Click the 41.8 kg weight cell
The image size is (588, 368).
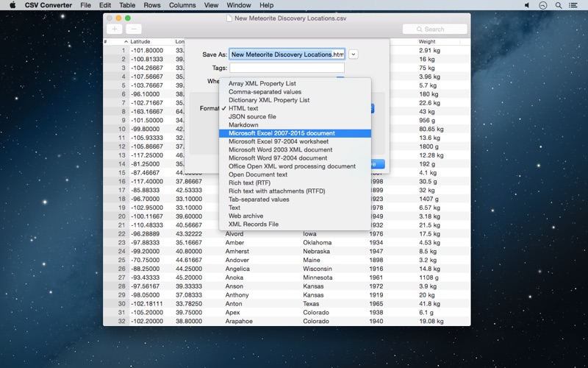(x=429, y=303)
